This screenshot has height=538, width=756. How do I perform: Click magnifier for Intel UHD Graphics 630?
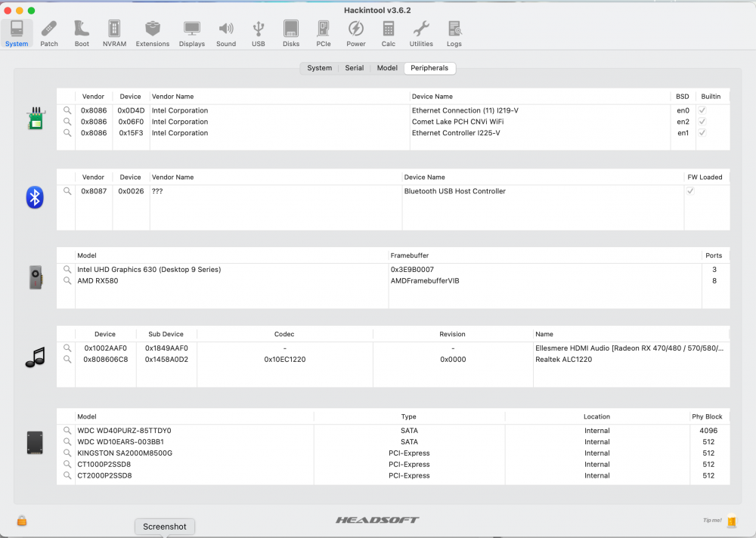click(x=67, y=270)
